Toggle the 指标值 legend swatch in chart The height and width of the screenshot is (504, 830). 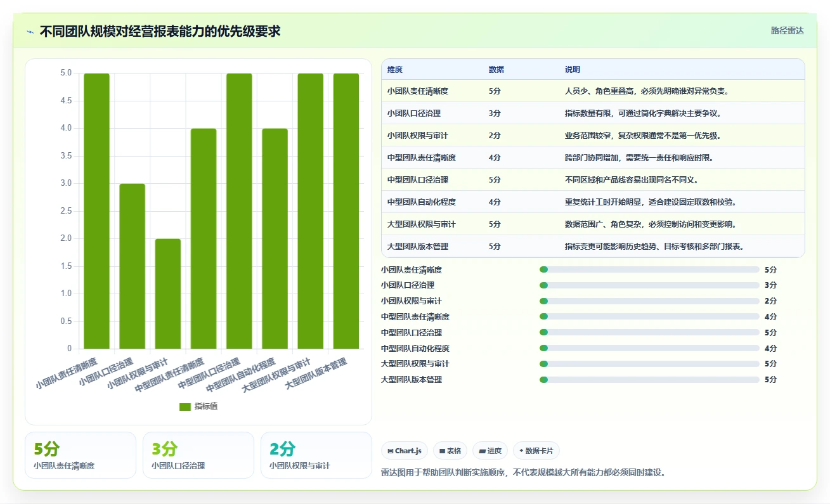click(x=185, y=406)
